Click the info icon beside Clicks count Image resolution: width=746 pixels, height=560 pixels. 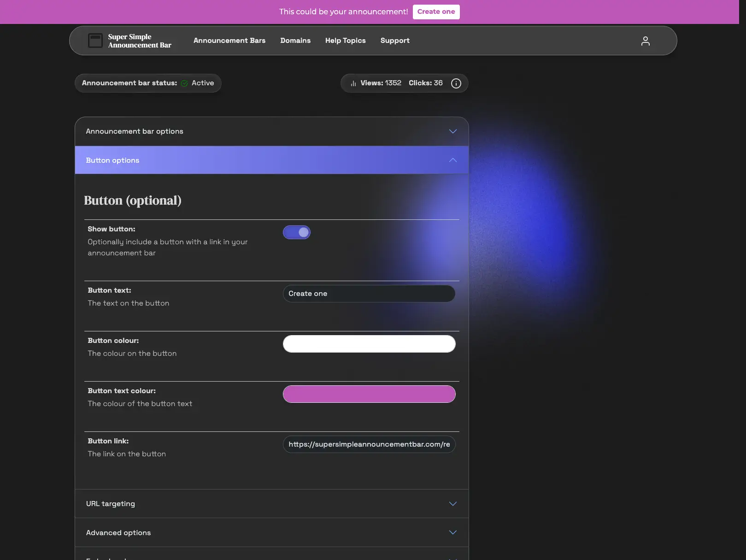coord(456,83)
